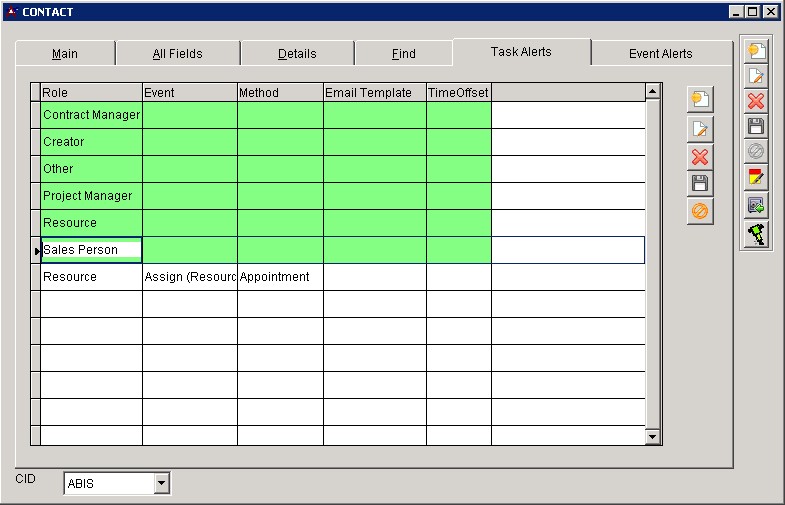The image size is (785, 505).
Task: Click the orange cancel icon beside the grid
Action: pyautogui.click(x=700, y=211)
